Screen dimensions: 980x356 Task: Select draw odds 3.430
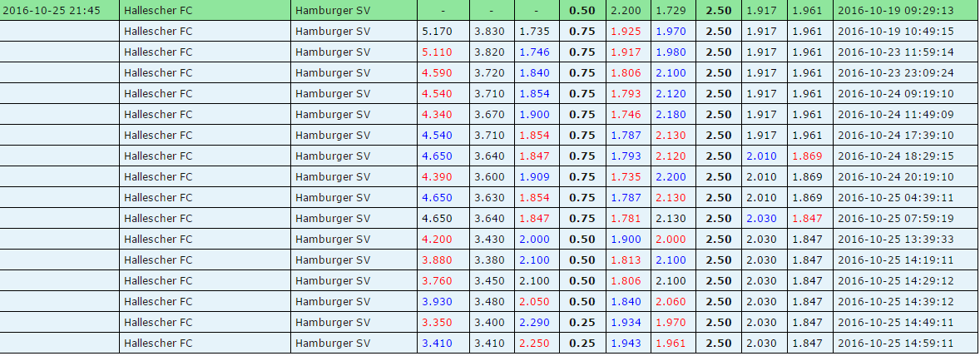489,240
